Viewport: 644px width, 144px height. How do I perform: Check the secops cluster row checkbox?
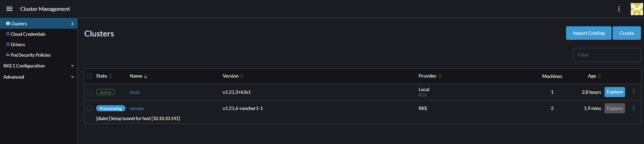tap(89, 108)
